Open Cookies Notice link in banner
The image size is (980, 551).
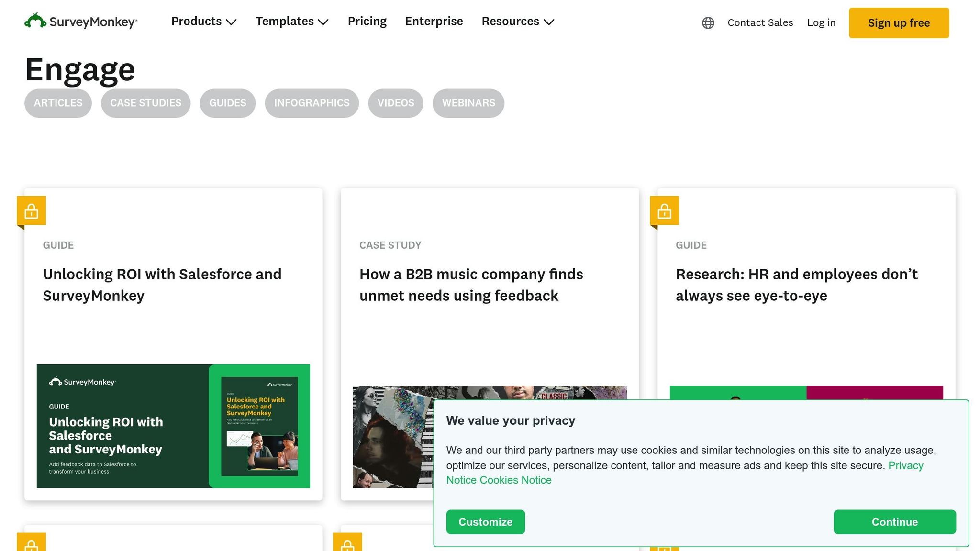[x=515, y=480]
